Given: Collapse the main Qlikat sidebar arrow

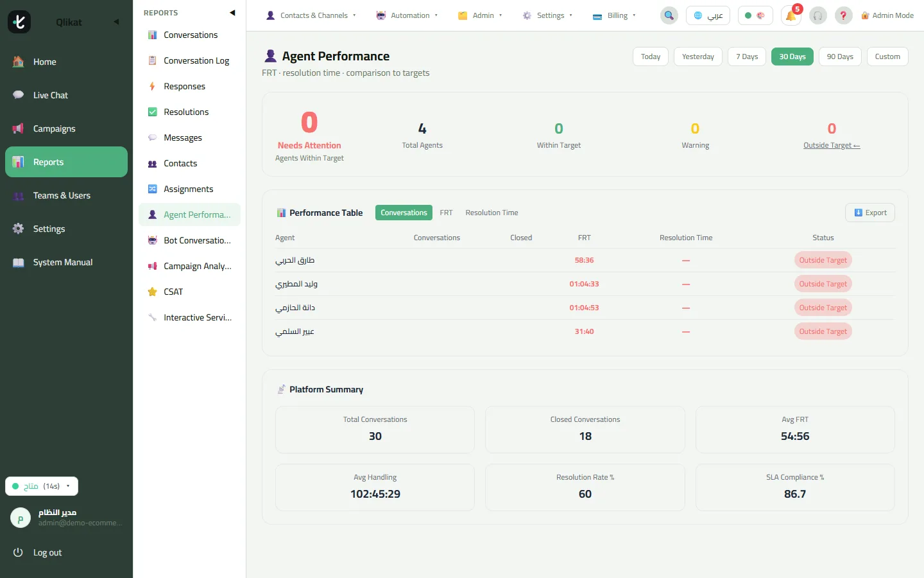Looking at the screenshot, I should click(x=116, y=22).
